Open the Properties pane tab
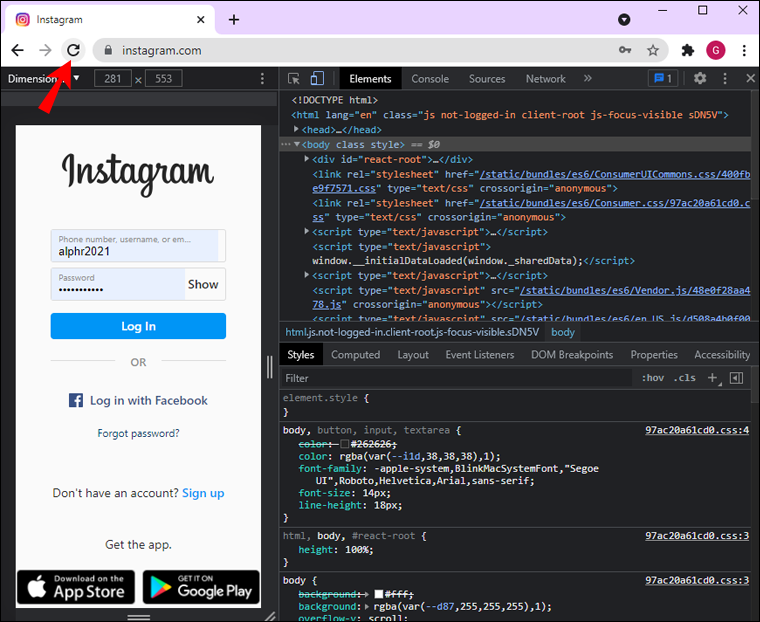 tap(654, 355)
